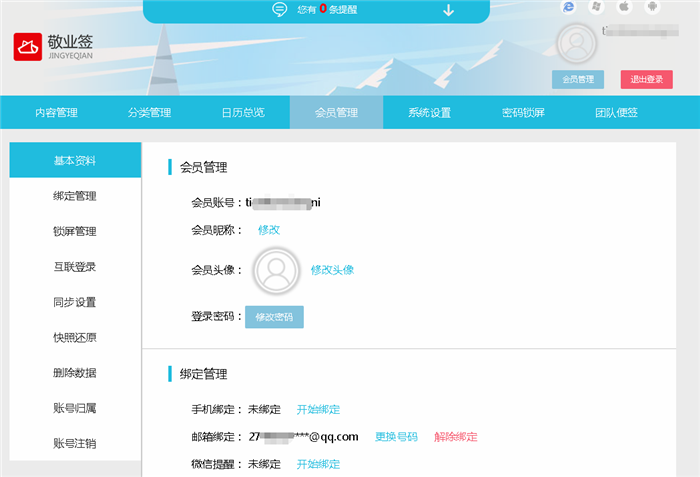Click the Windows client icon

point(597,7)
